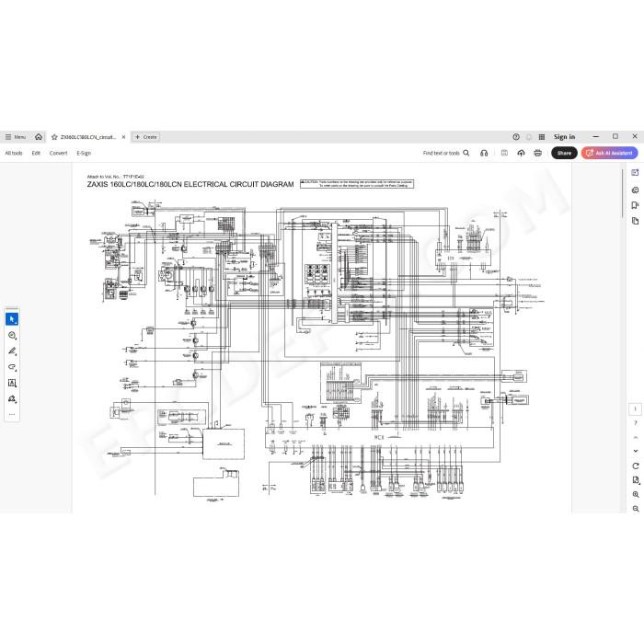The height and width of the screenshot is (644, 644).
Task: Click the Save file icon
Action: tap(504, 154)
